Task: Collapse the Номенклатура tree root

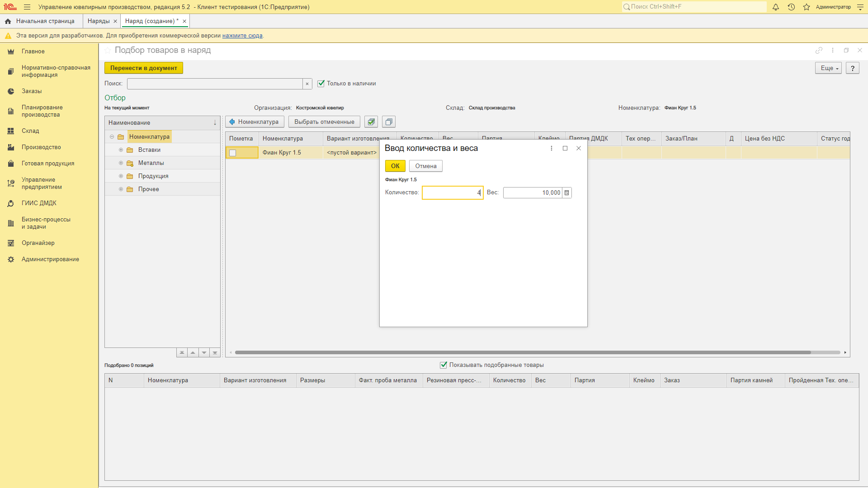Action: click(x=112, y=137)
